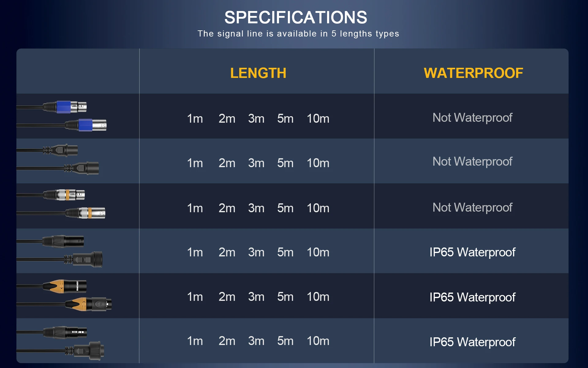Click 'IP65 Waterproof' in the fourth row

[x=472, y=252]
